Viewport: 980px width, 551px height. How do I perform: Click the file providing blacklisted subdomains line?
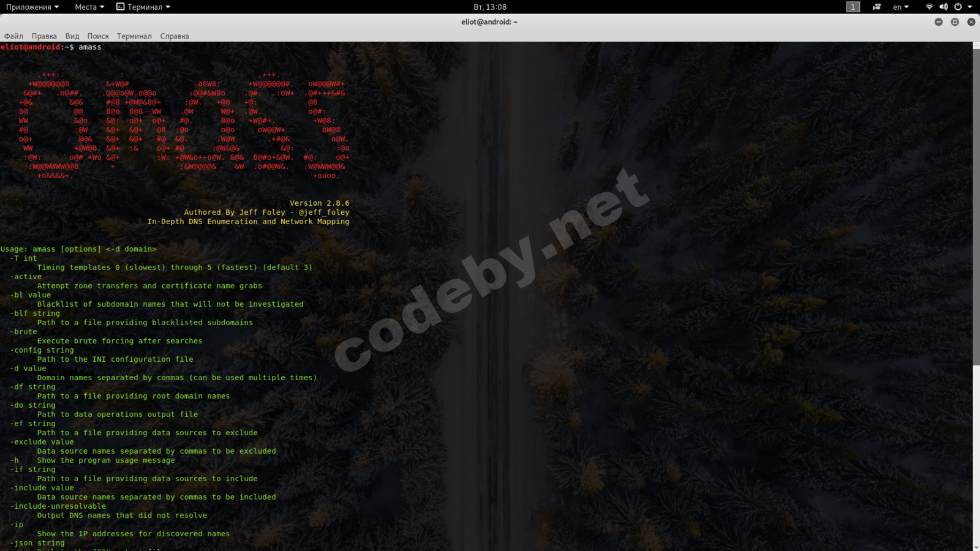(x=145, y=323)
